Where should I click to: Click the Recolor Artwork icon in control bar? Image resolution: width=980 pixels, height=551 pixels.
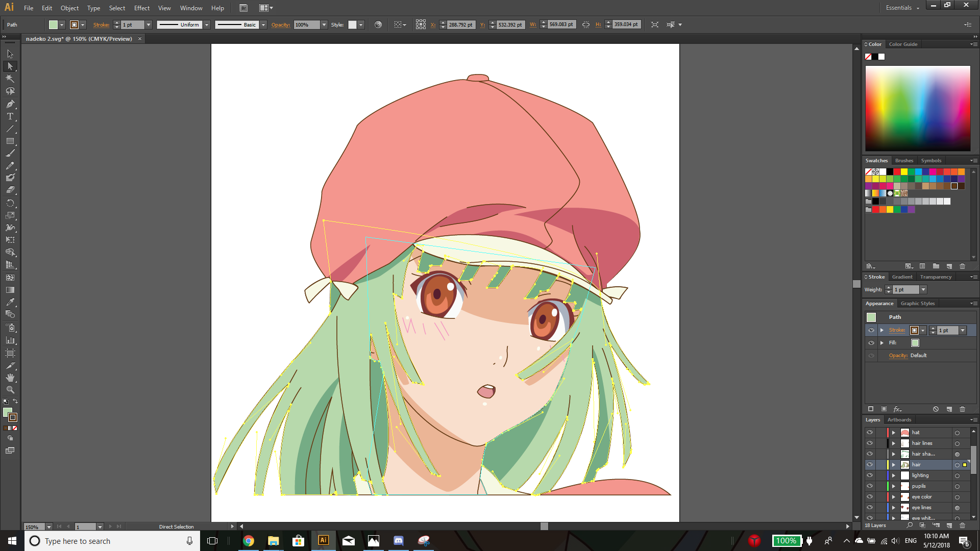tap(378, 24)
